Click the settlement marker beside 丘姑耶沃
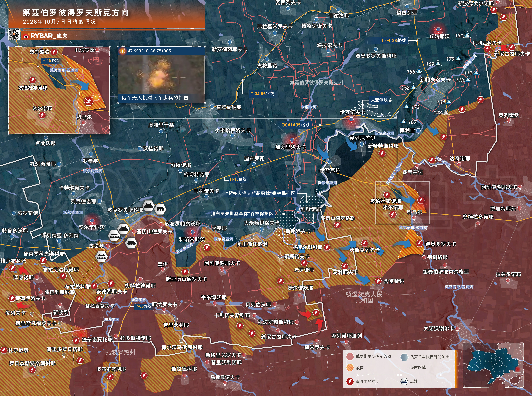The height and width of the screenshot is (396, 532). click(438, 30)
